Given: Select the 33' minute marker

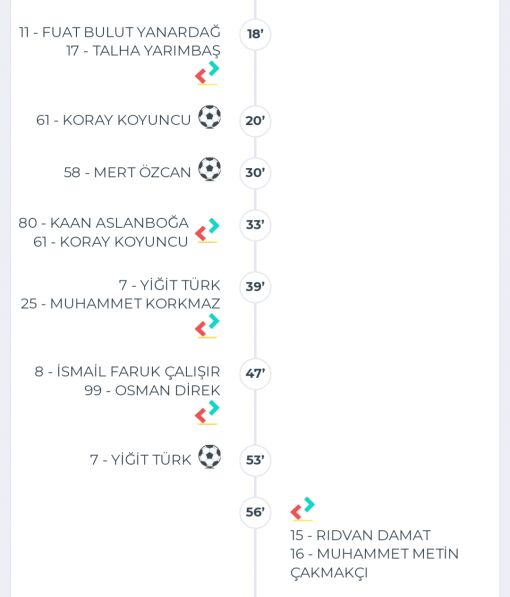Looking at the screenshot, I should click(255, 225).
